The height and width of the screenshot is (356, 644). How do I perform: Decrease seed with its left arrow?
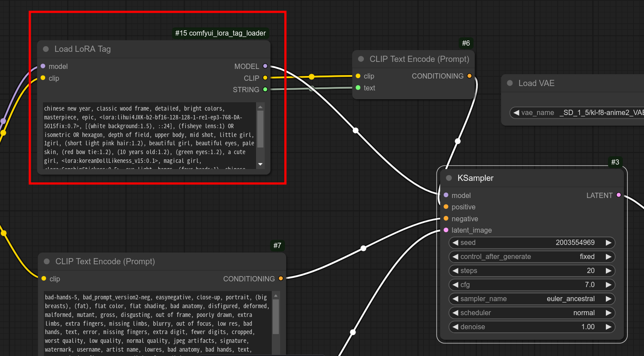coord(455,243)
